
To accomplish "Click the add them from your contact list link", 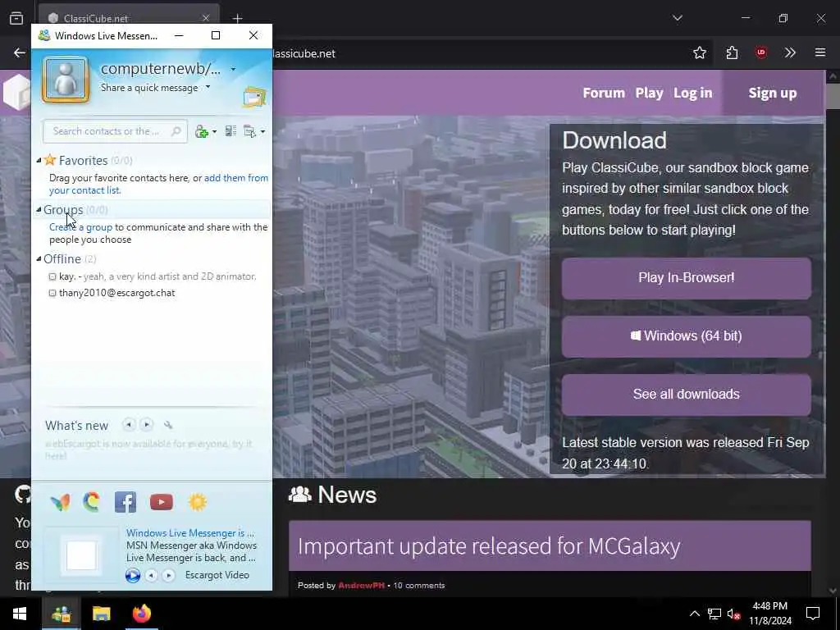I will pos(158,184).
